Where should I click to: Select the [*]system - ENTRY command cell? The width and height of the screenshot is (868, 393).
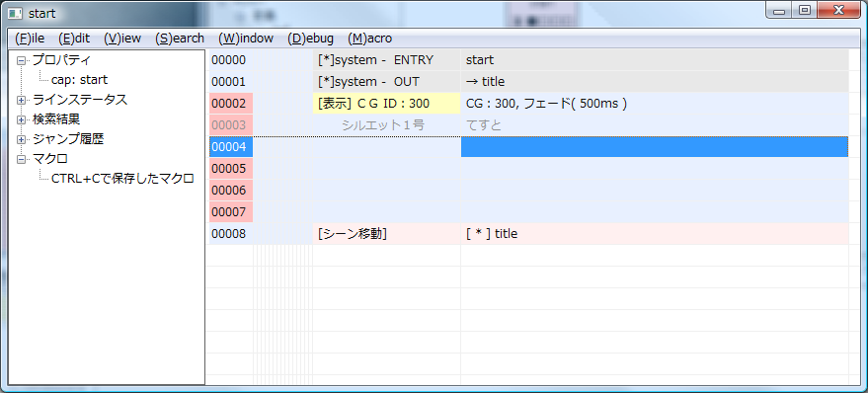point(386,60)
